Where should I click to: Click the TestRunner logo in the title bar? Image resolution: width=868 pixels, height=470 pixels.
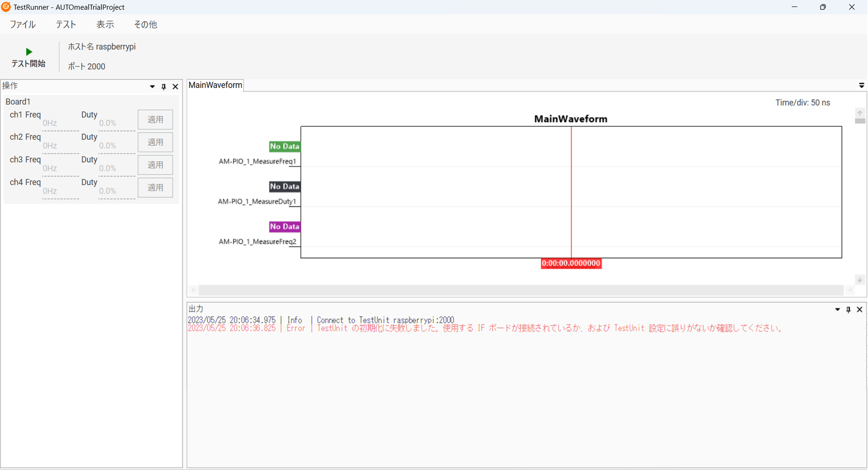[5, 7]
